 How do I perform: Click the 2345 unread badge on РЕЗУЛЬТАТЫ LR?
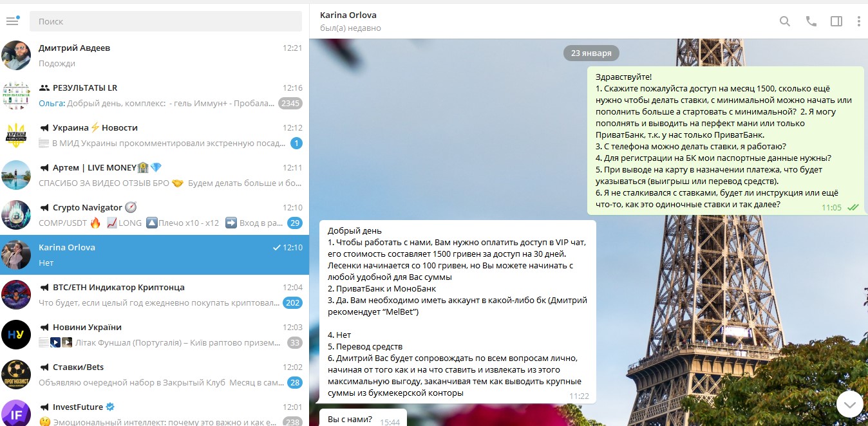pos(290,104)
